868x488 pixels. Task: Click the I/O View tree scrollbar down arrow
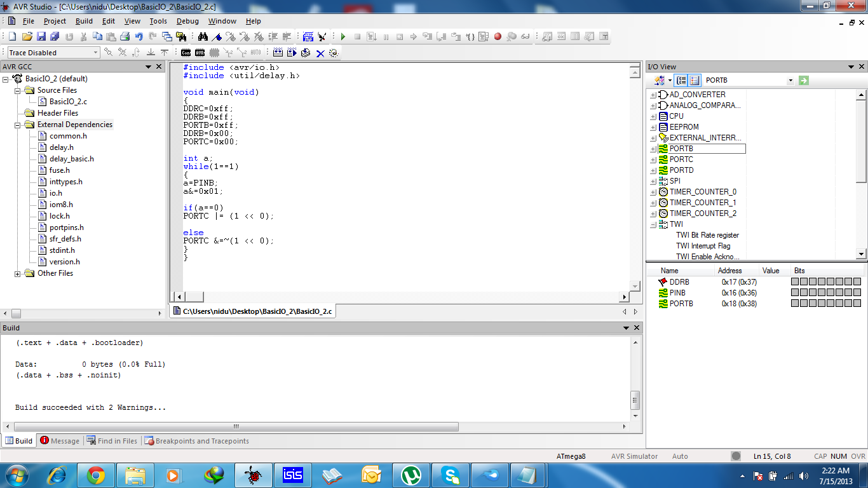(x=862, y=254)
